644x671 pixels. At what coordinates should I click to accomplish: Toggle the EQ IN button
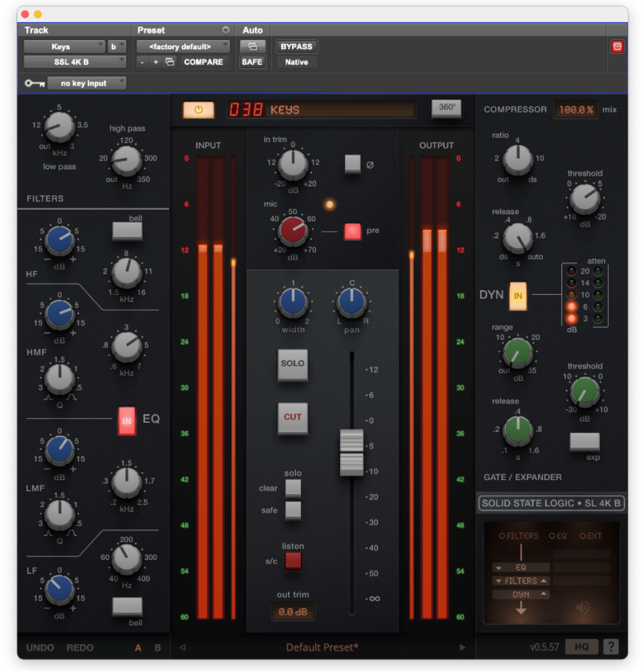pyautogui.click(x=126, y=421)
